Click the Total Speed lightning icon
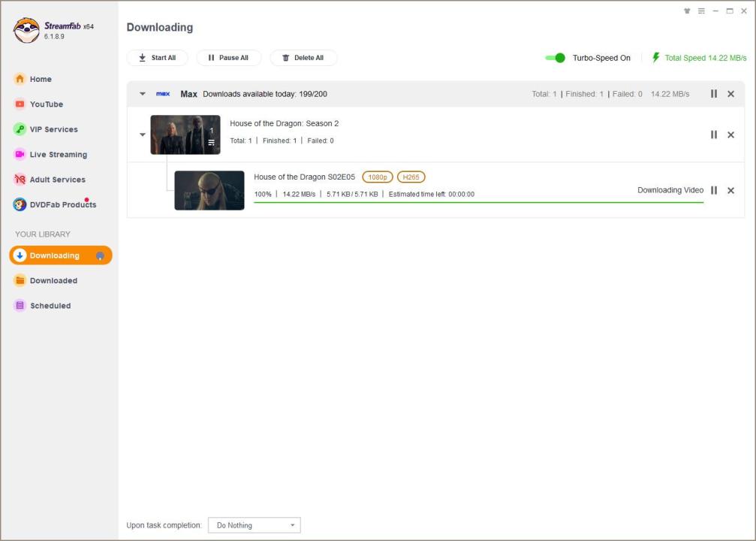The image size is (756, 541). coord(655,58)
